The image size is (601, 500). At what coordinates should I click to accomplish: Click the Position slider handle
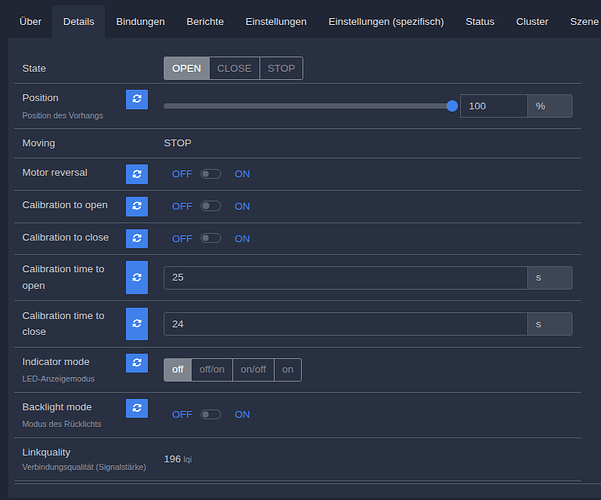click(x=452, y=105)
